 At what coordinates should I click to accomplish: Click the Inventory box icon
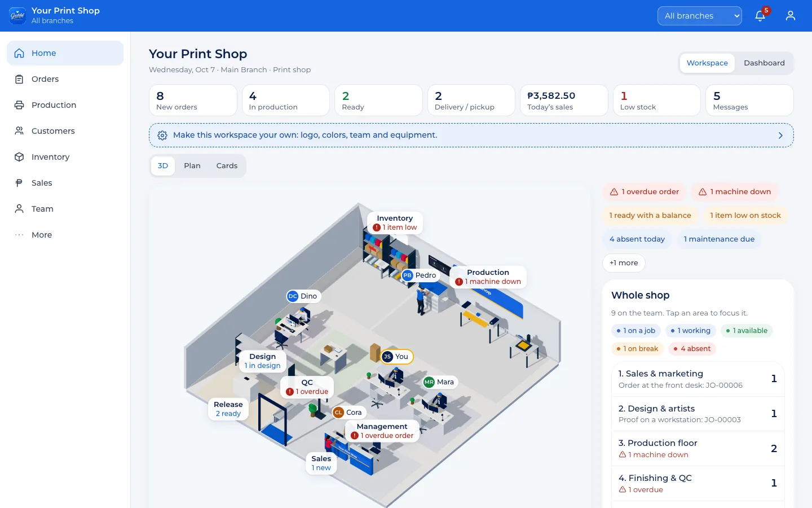point(19,157)
